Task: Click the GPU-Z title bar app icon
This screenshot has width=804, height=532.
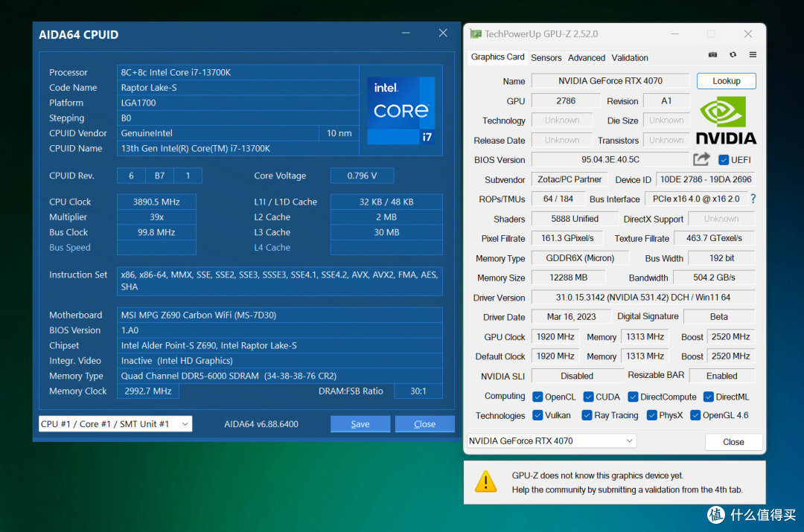Action: [x=476, y=33]
